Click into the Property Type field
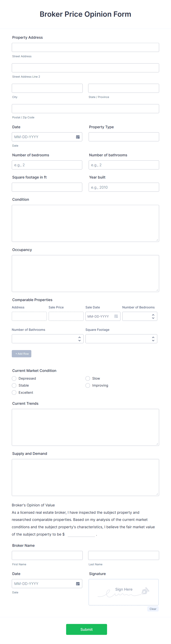Viewport: 171px width, 644px height. click(x=124, y=137)
